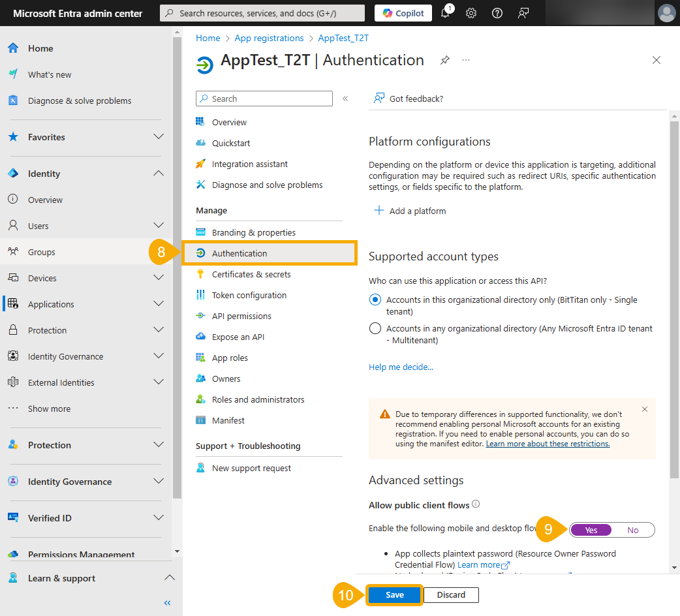
Task: Expand the External Identities submenu
Action: (159, 382)
